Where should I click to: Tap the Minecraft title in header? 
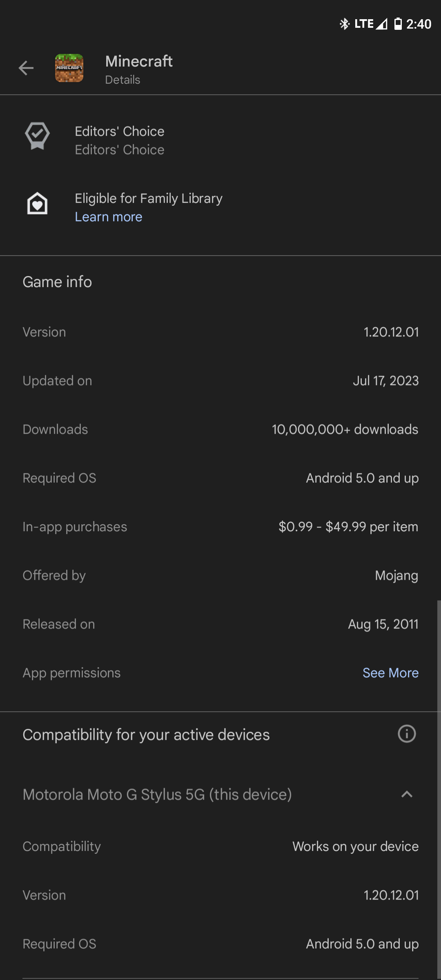pos(139,62)
